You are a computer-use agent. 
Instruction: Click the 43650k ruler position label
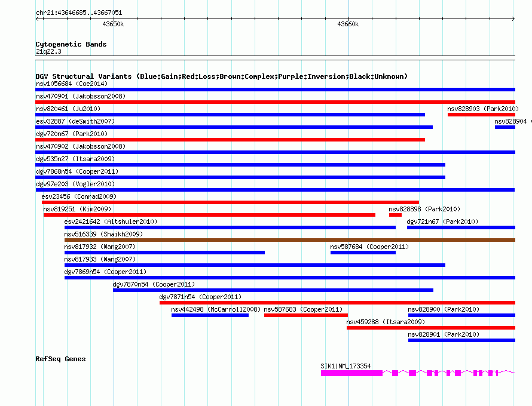[x=113, y=24]
